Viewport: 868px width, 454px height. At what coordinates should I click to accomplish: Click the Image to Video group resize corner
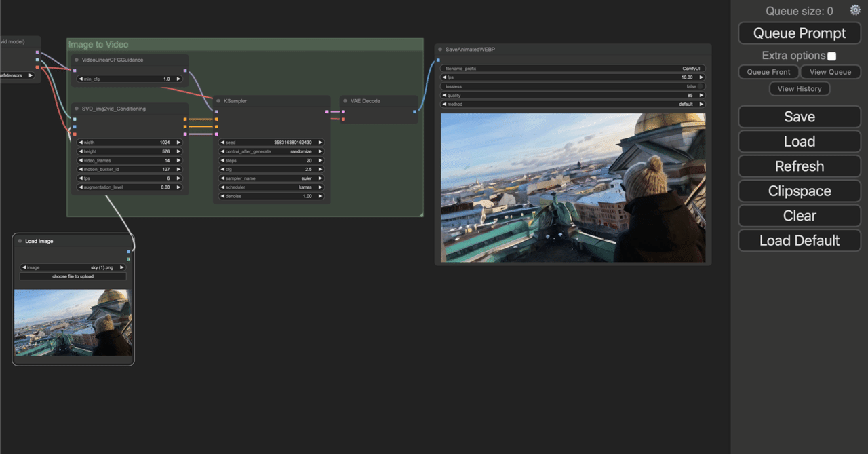point(420,214)
